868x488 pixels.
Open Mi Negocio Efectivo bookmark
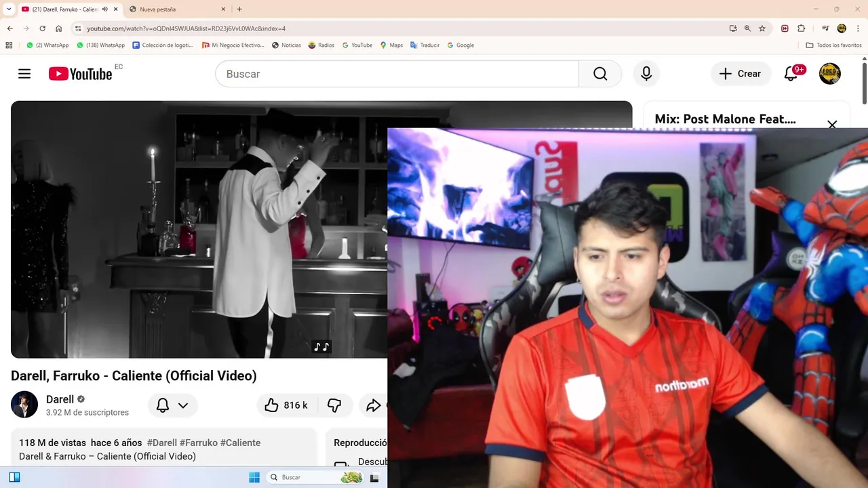(x=233, y=45)
